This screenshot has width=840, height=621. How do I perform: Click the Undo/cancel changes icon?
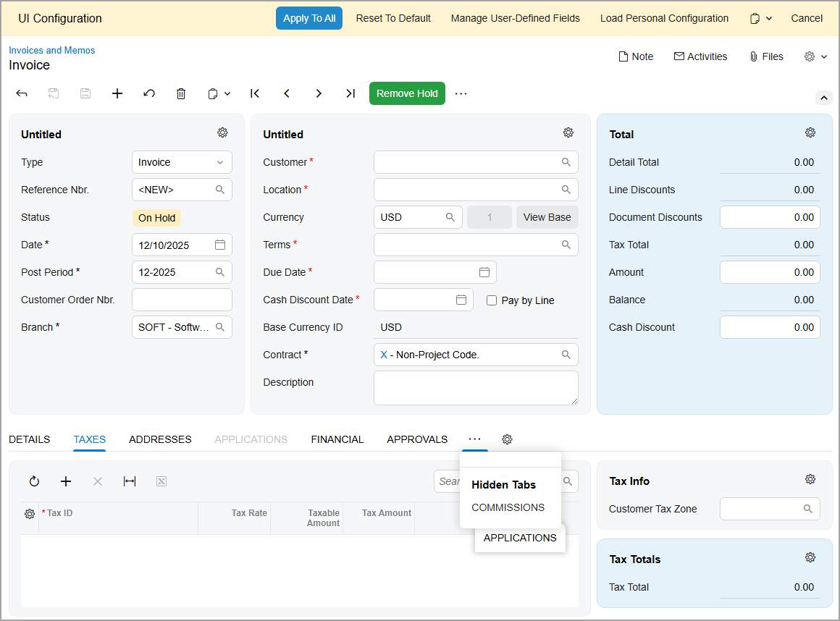coord(149,93)
